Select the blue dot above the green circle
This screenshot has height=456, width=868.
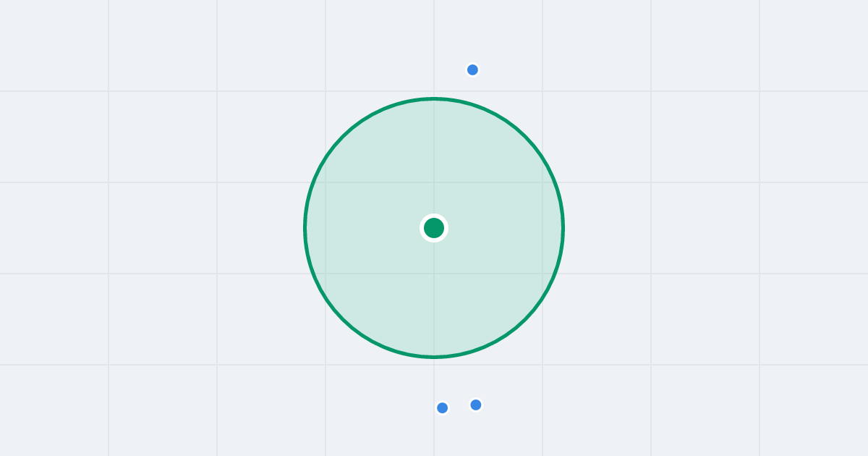click(x=472, y=69)
